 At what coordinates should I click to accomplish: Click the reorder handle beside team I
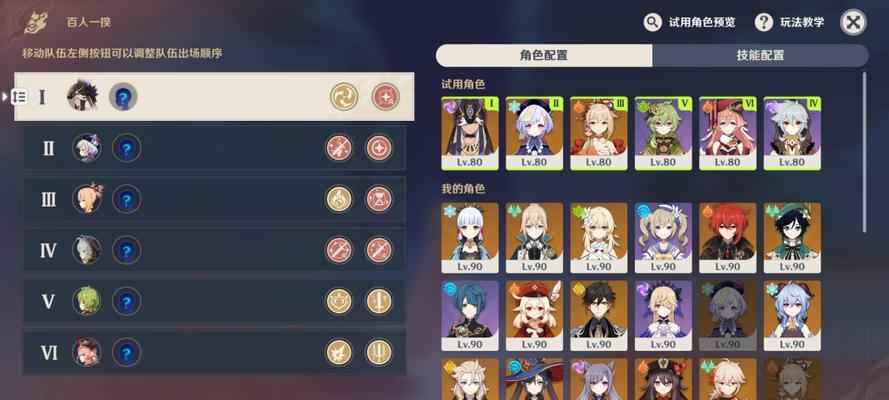19,97
